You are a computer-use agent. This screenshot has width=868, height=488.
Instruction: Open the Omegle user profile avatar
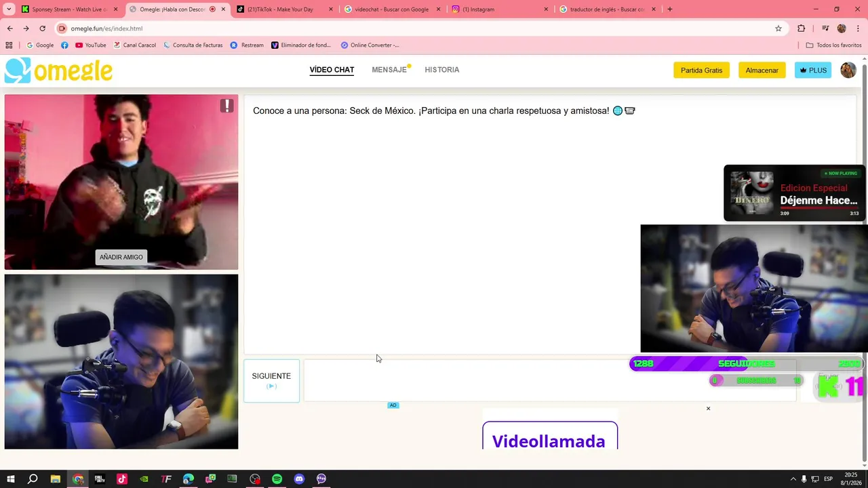click(x=848, y=70)
